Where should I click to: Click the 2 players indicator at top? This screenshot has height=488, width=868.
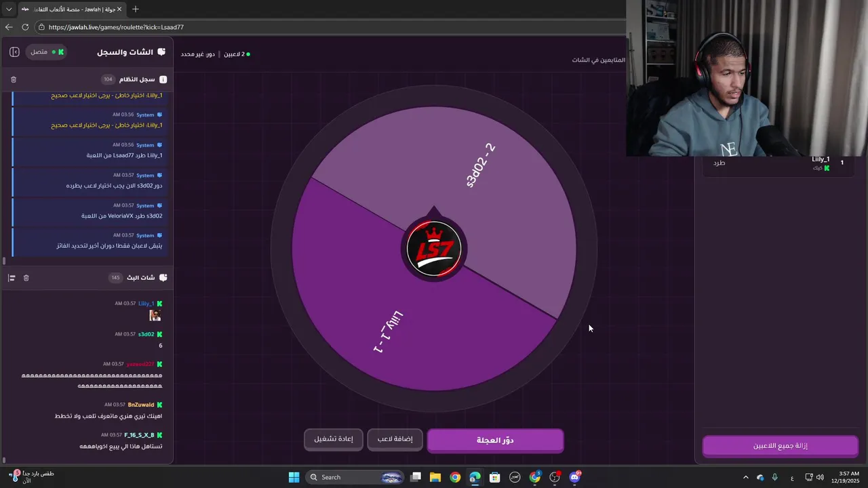(x=237, y=54)
